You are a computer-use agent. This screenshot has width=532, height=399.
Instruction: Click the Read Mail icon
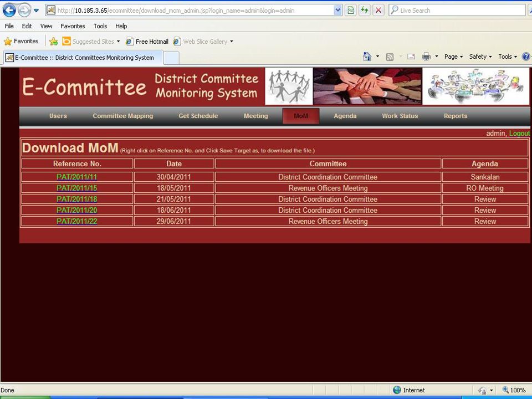pyautogui.click(x=411, y=57)
